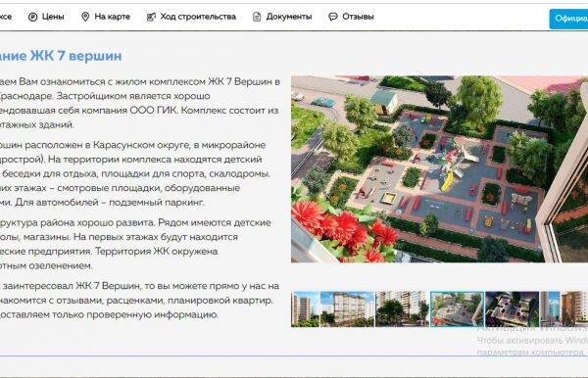Click the speech bubble icon beside Отзывы
588x378 pixels.
[x=332, y=17]
